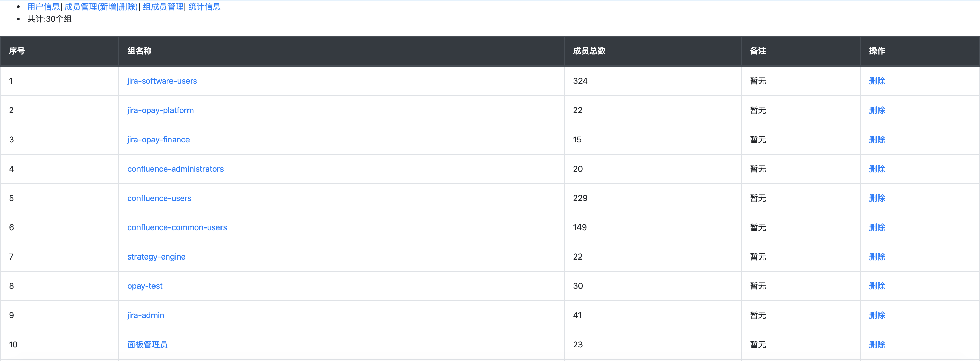Viewport: 980px width, 361px height.
Task: Remove the strategy-engine group via 删除
Action: pyautogui.click(x=877, y=257)
